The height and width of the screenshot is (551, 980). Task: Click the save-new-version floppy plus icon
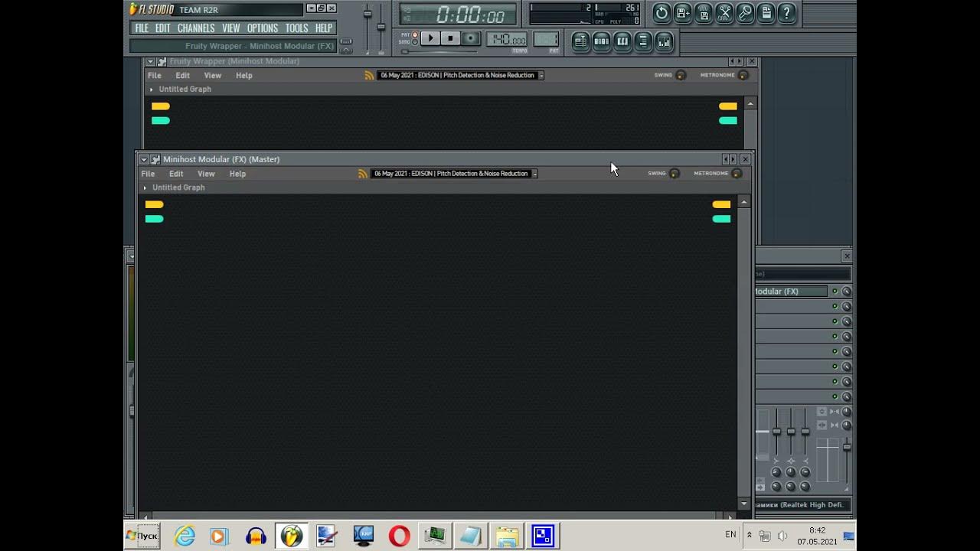(x=683, y=13)
